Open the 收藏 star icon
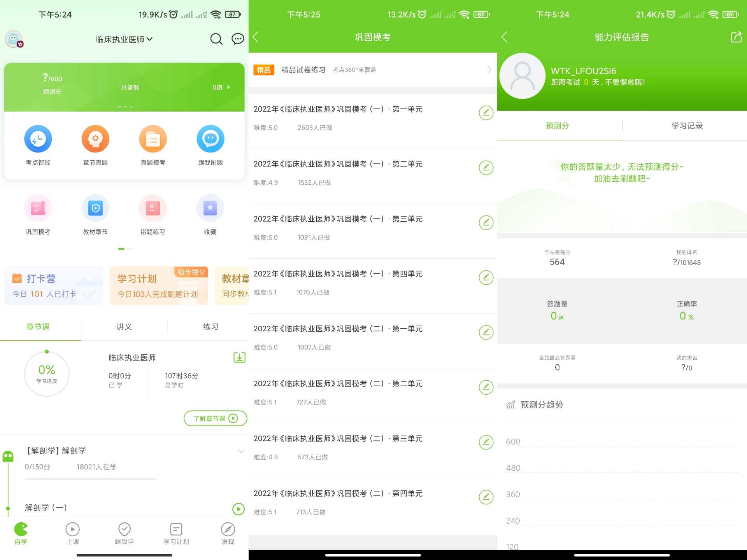Screen dimensions: 747x560 tap(210, 208)
